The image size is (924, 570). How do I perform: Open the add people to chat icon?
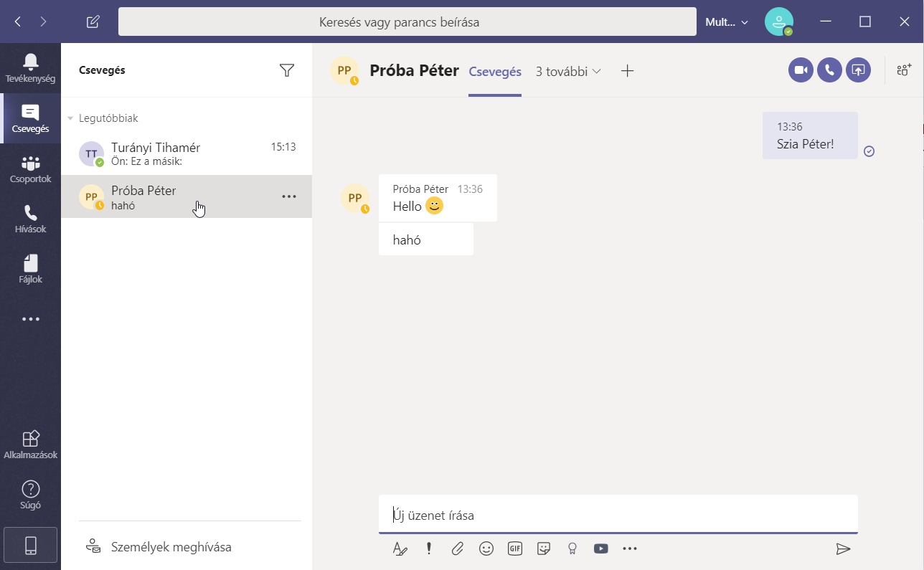904,70
